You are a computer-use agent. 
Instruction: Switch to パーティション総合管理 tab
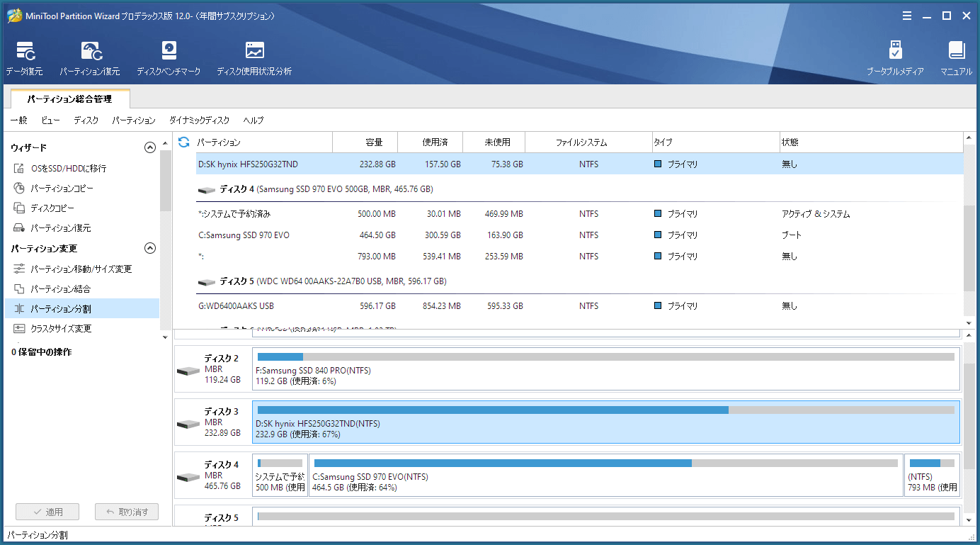[69, 99]
